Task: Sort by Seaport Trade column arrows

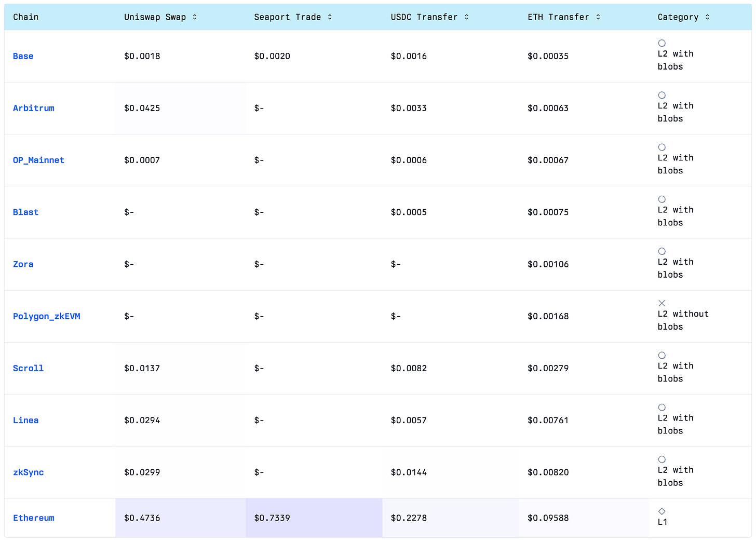Action: (330, 17)
